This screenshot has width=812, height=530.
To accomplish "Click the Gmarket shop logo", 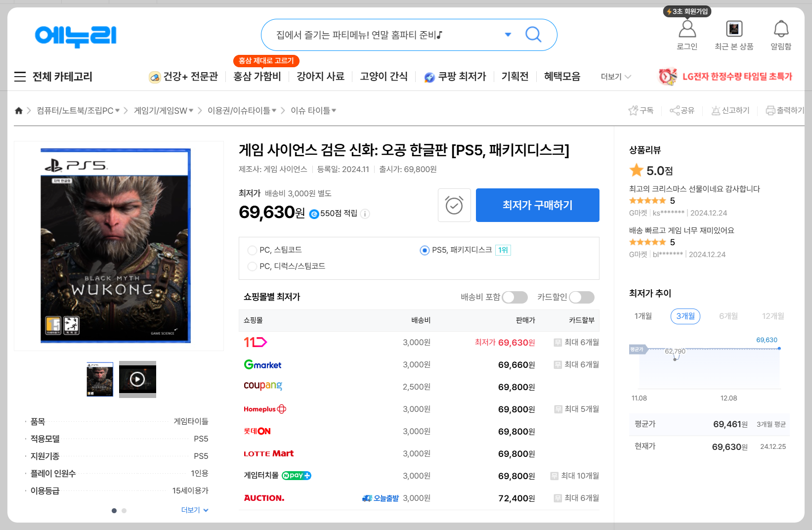I will pos(262,364).
